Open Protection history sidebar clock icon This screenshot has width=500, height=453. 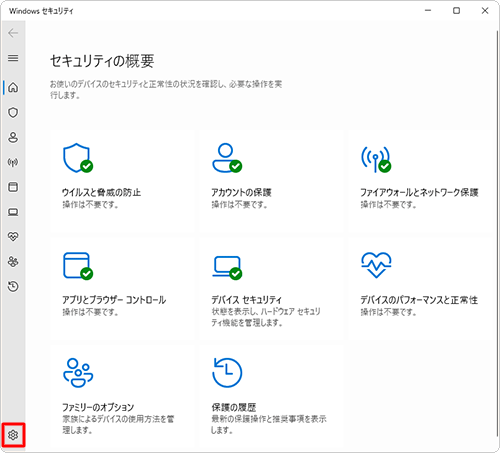[13, 286]
